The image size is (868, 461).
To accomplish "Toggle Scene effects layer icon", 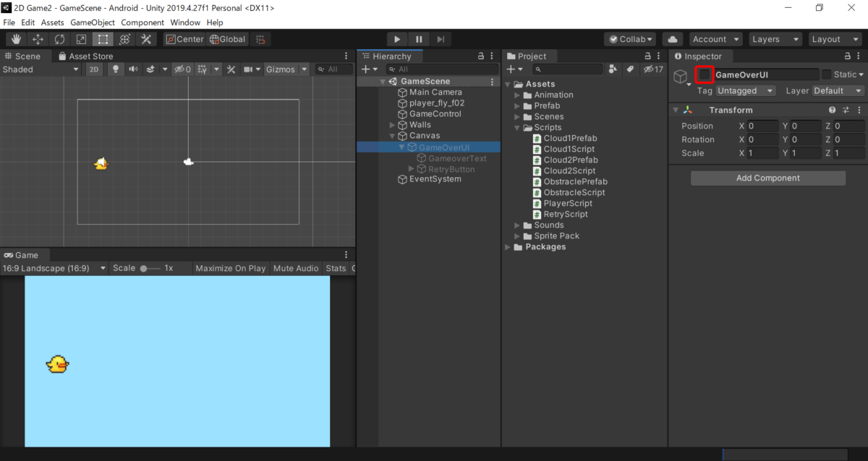I will point(151,69).
